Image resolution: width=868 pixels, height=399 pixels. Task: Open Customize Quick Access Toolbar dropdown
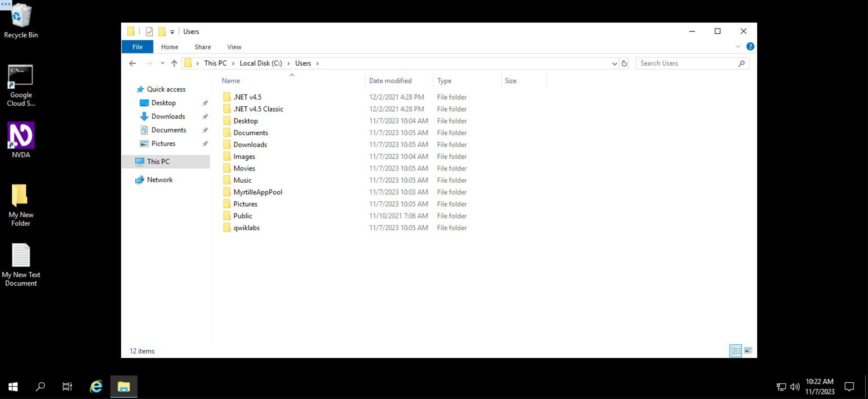coord(172,32)
